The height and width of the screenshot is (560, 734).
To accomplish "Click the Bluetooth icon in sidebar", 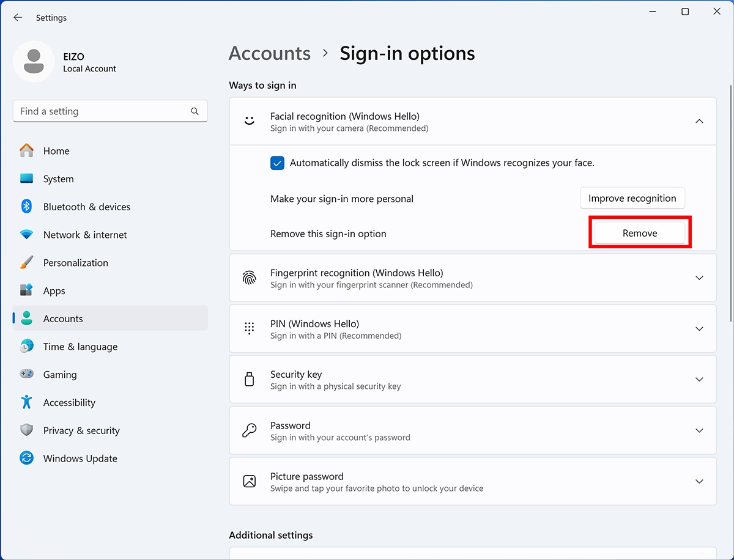I will click(26, 207).
